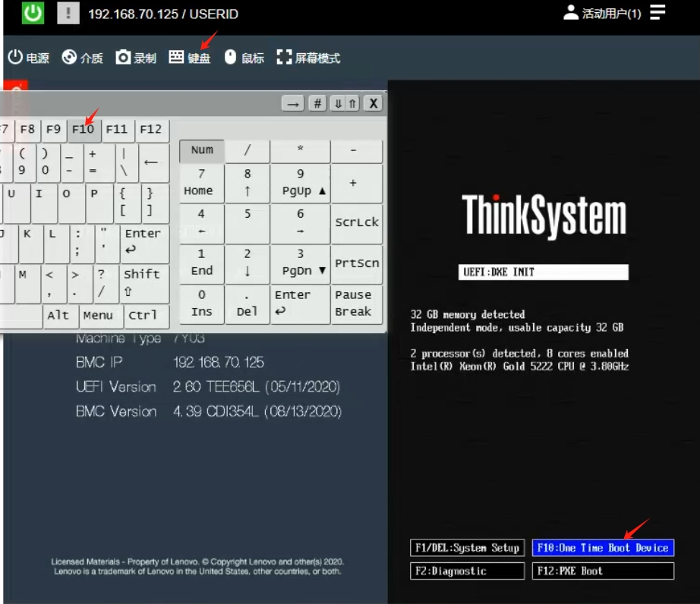Viewport: 700px width, 604px height.
Task: Tap the 9 / left parenthesis key
Action: click(x=24, y=162)
